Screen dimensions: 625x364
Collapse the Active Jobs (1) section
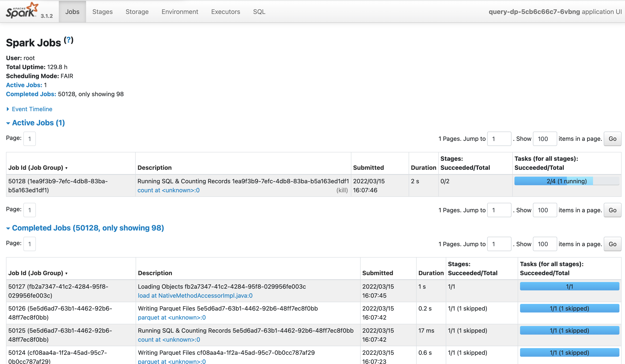click(38, 123)
